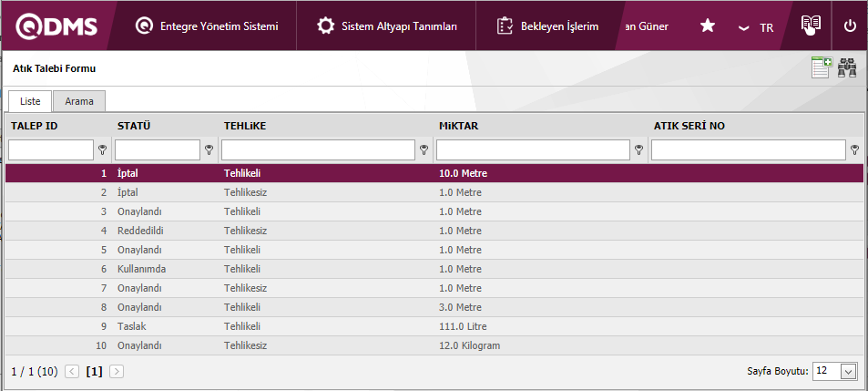Click the STATÜ filter field
The width and height of the screenshot is (868, 391).
(x=158, y=149)
